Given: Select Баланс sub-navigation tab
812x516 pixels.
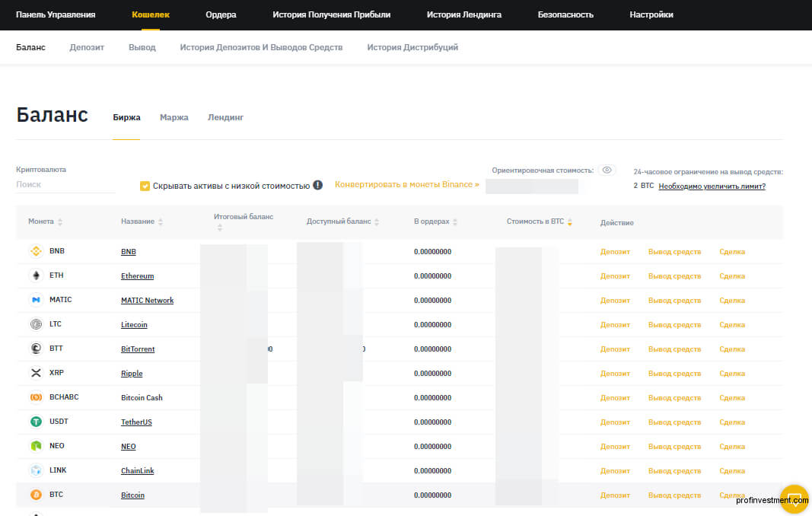Looking at the screenshot, I should 30,47.
